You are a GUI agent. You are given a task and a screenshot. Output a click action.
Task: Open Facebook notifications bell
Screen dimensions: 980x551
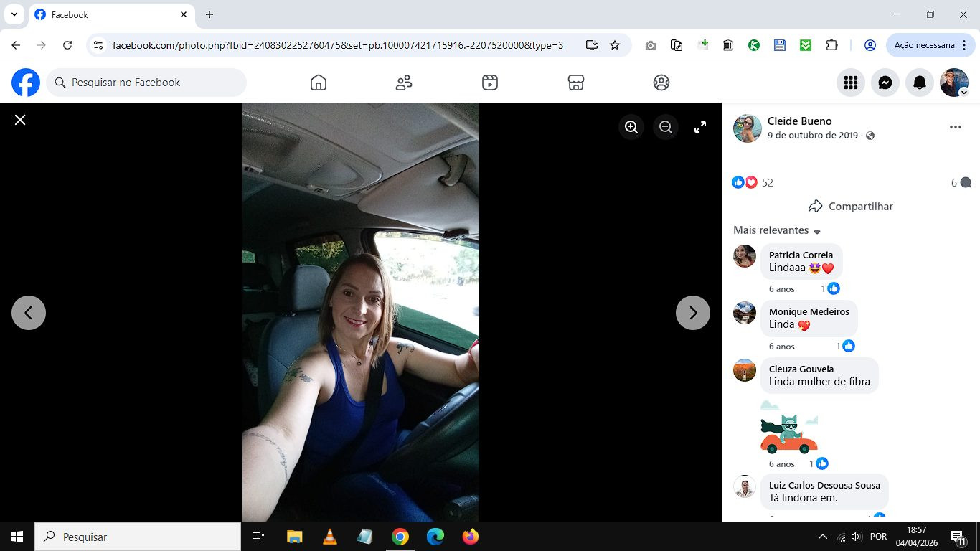(x=920, y=83)
